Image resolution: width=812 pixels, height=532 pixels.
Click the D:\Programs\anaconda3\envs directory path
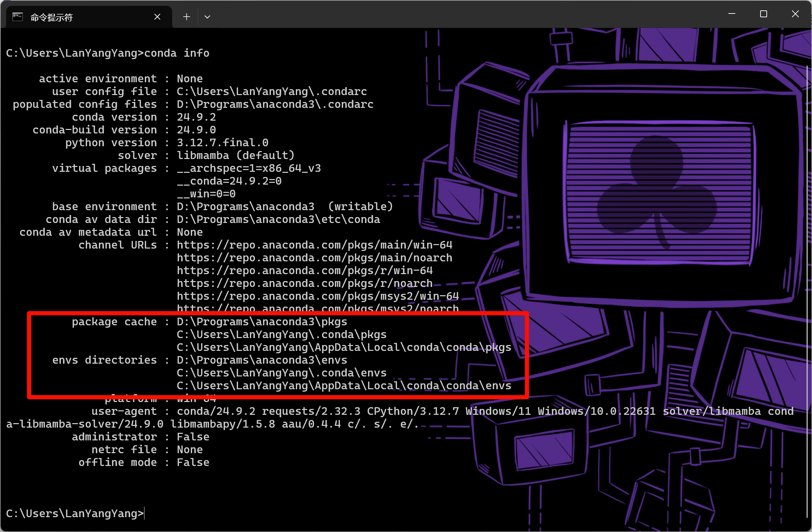point(262,360)
